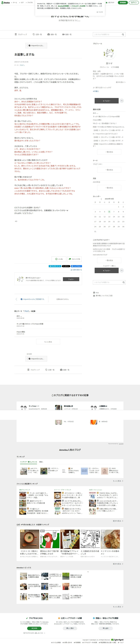This screenshot has width=140, height=644.
Task: Open ピグの部屋 link in profile
Action: (115, 67)
